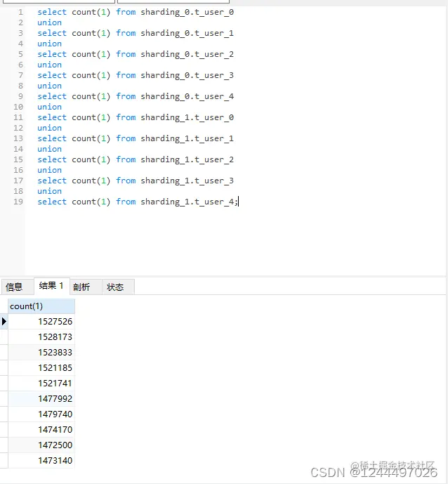The image size is (448, 484).
Task: Click sharding_1.t_user_4 on line 19
Action: tap(187, 202)
